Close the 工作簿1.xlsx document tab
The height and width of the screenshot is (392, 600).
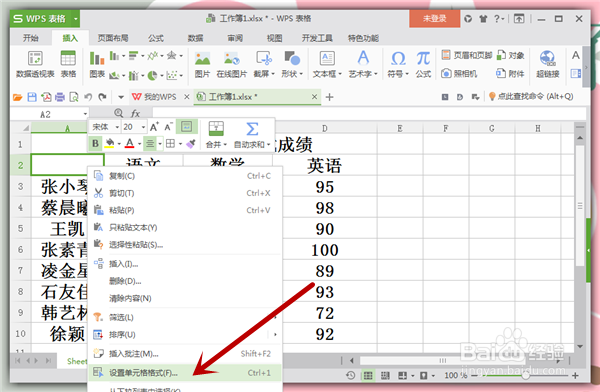pos(314,97)
